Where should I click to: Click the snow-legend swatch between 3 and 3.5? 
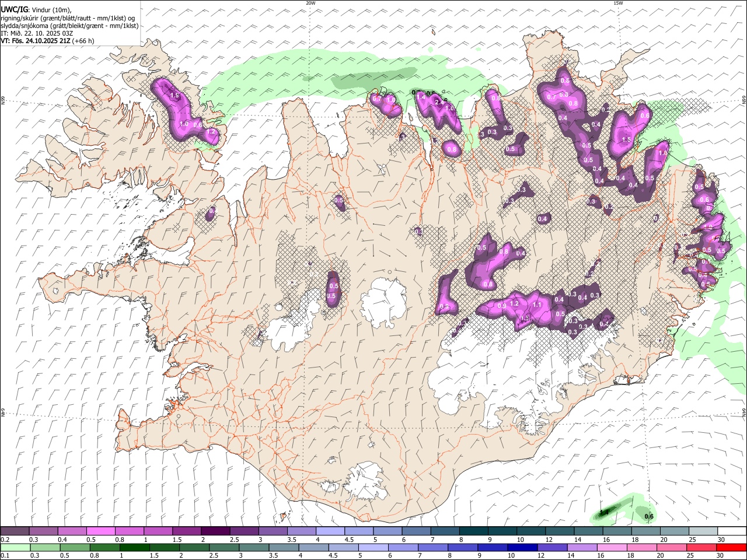(x=273, y=531)
